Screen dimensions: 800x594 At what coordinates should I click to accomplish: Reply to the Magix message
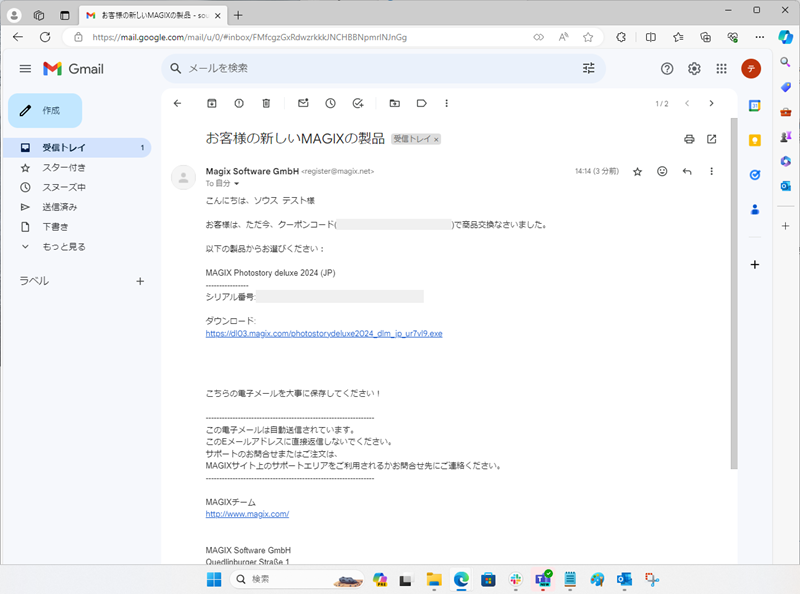[x=687, y=171]
